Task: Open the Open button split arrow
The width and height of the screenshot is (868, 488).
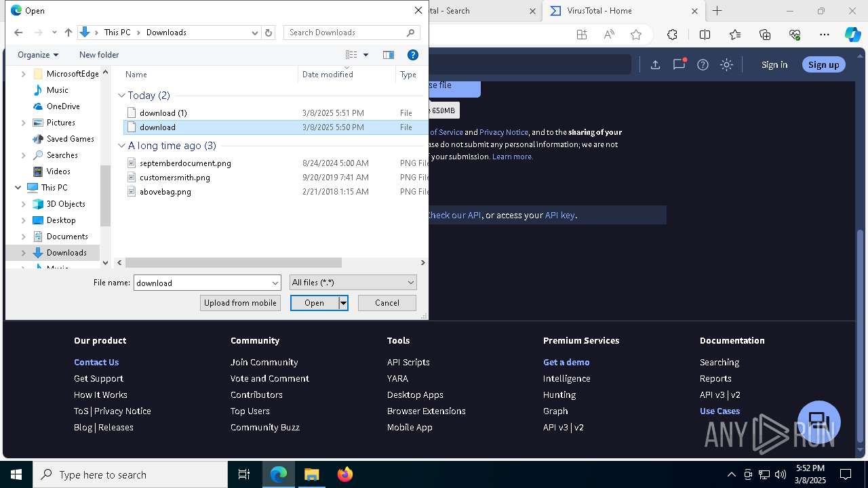Action: coord(343,303)
